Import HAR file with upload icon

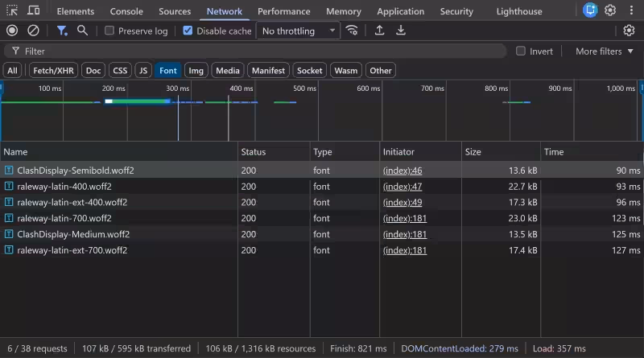pos(379,31)
